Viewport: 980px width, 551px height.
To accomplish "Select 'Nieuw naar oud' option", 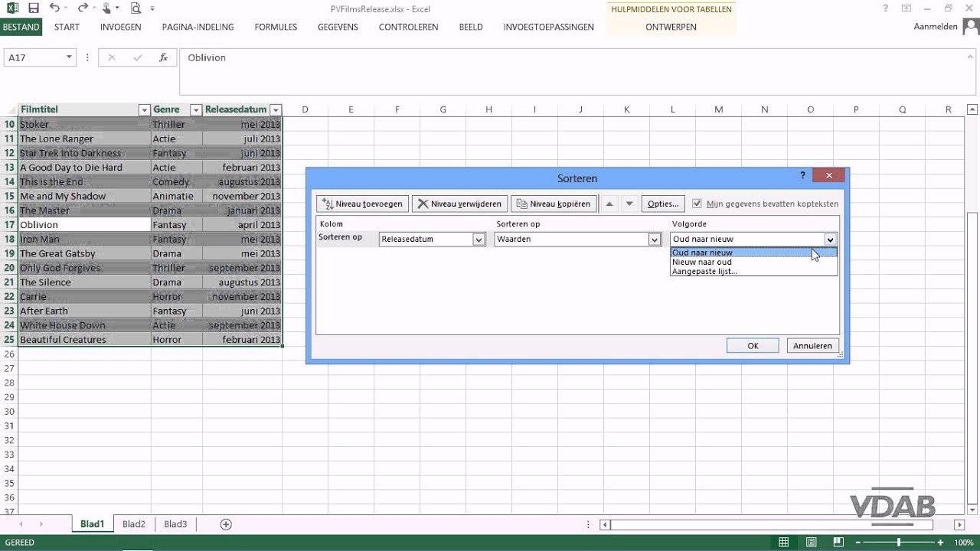I will coord(753,262).
